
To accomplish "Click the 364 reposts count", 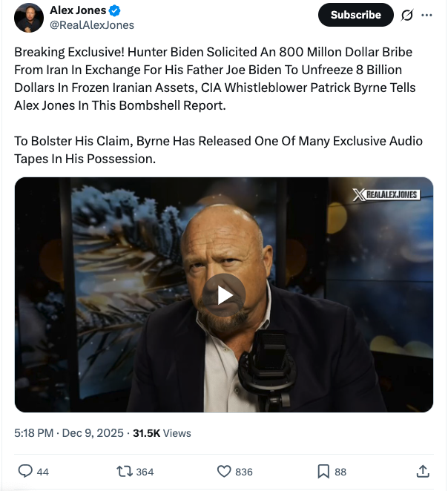I will point(145,472).
